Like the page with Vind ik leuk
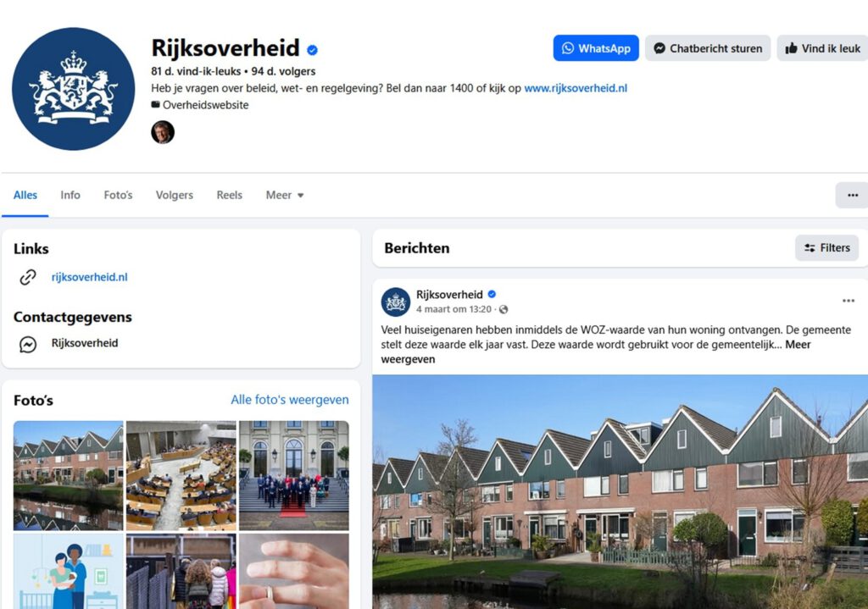 822,48
